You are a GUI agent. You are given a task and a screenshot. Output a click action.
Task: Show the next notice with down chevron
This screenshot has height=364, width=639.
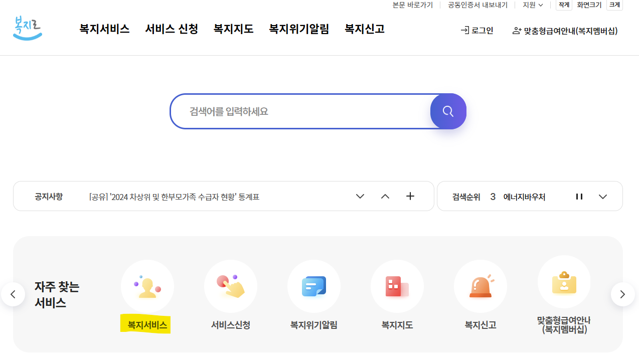click(x=360, y=196)
